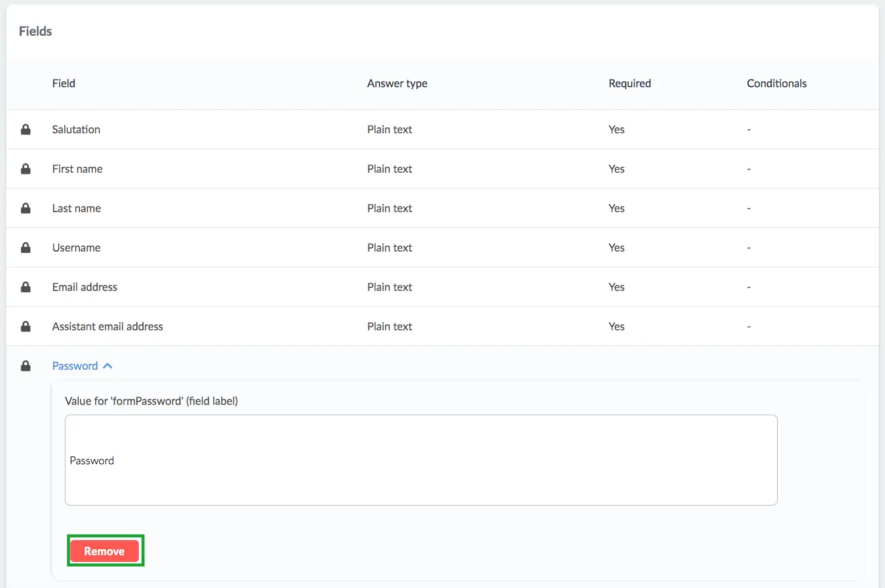Click the lock icon beside Salutation

pos(25,129)
